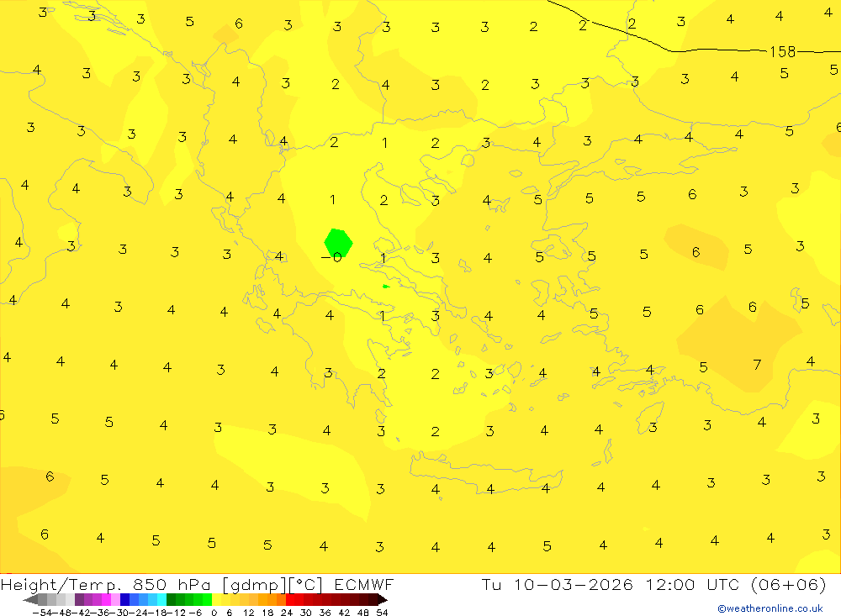Viewport: 841px width, 616px height.
Task: Click the -48 legend label
Action: tap(61, 613)
